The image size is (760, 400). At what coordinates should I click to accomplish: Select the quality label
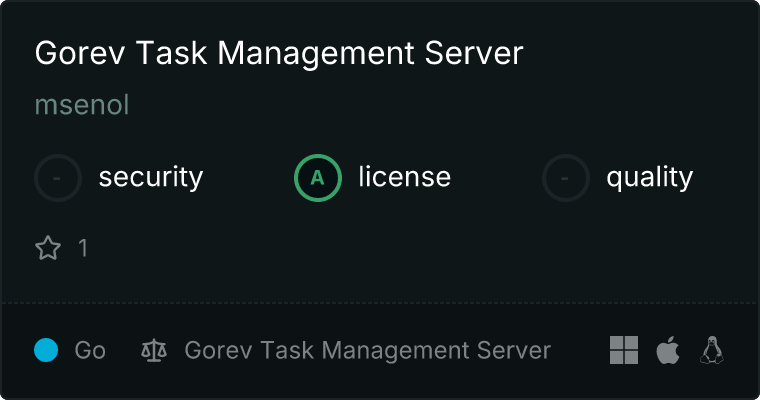[x=649, y=178]
